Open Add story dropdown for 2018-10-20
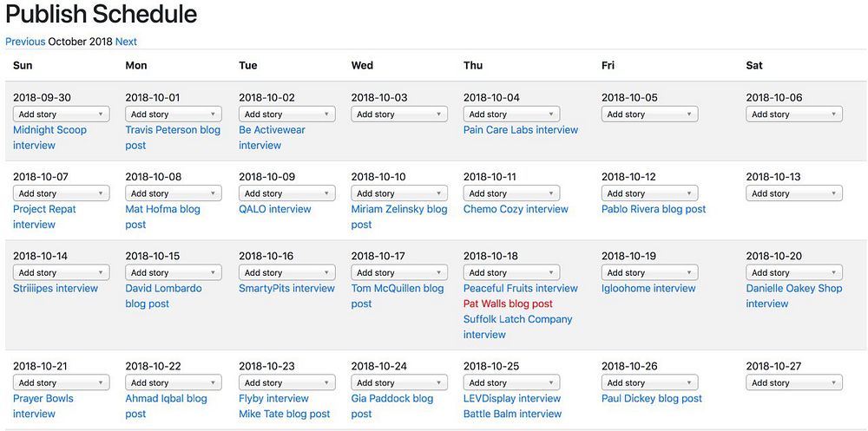The height and width of the screenshot is (431, 868). pyautogui.click(x=794, y=273)
